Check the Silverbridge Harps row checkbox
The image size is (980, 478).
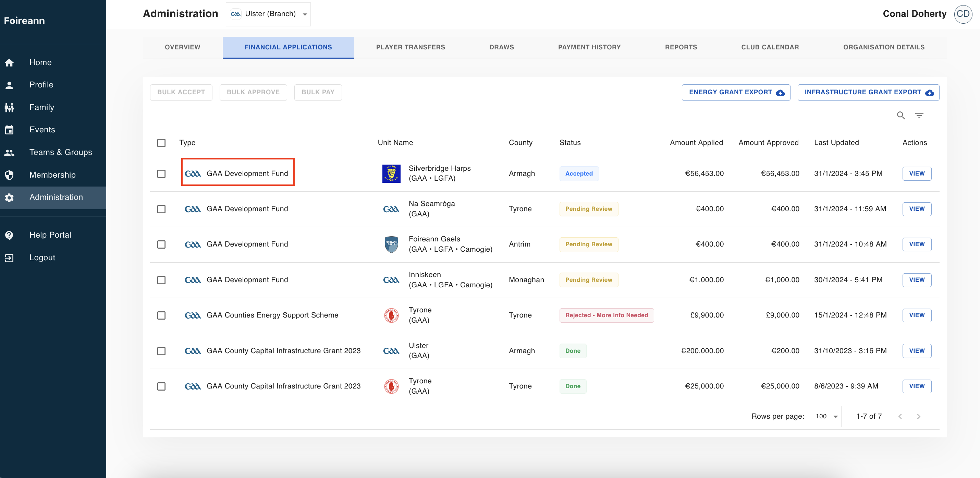161,174
